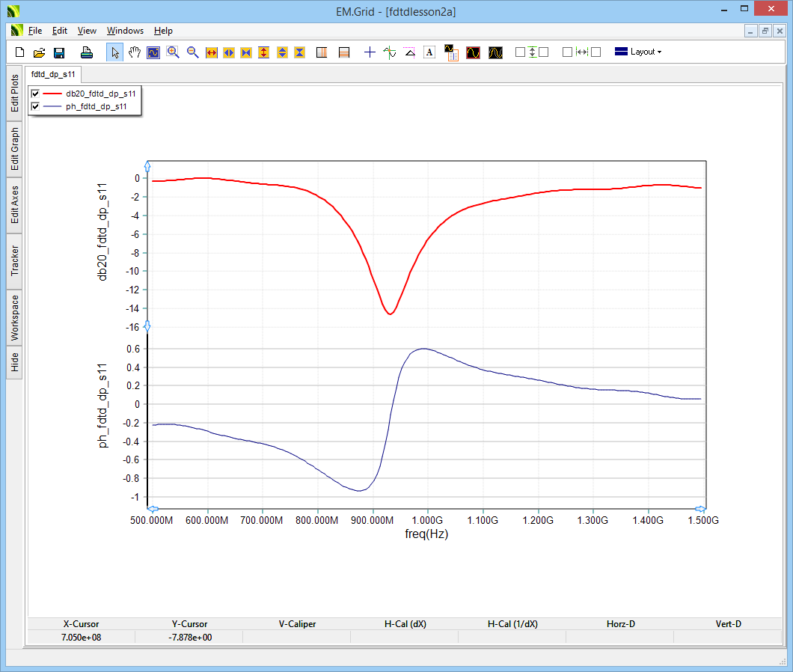Click the X-Cursor value field

point(80,637)
